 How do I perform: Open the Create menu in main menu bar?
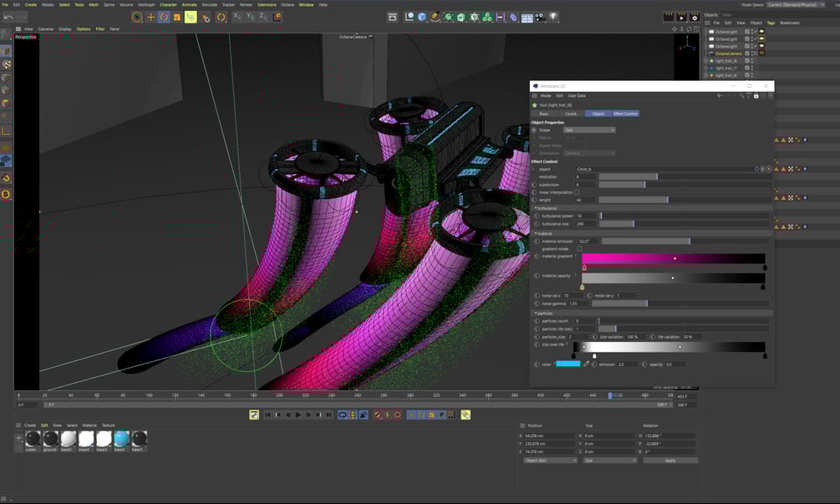(x=31, y=4)
